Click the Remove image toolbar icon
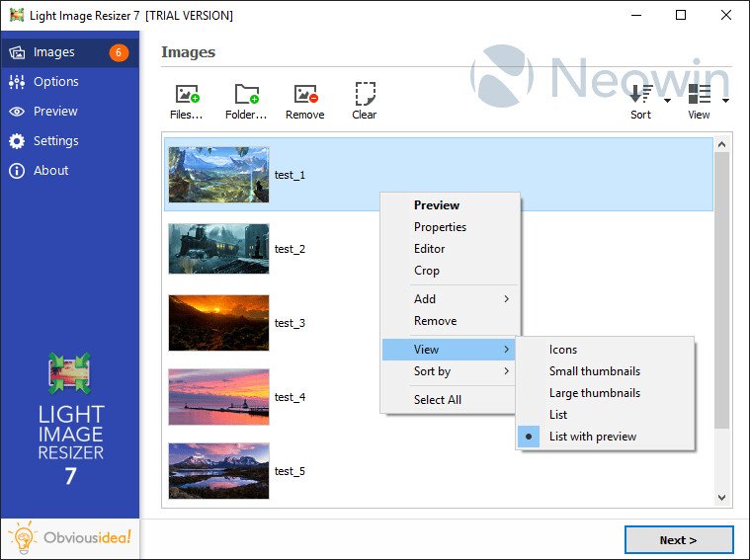 (x=304, y=96)
